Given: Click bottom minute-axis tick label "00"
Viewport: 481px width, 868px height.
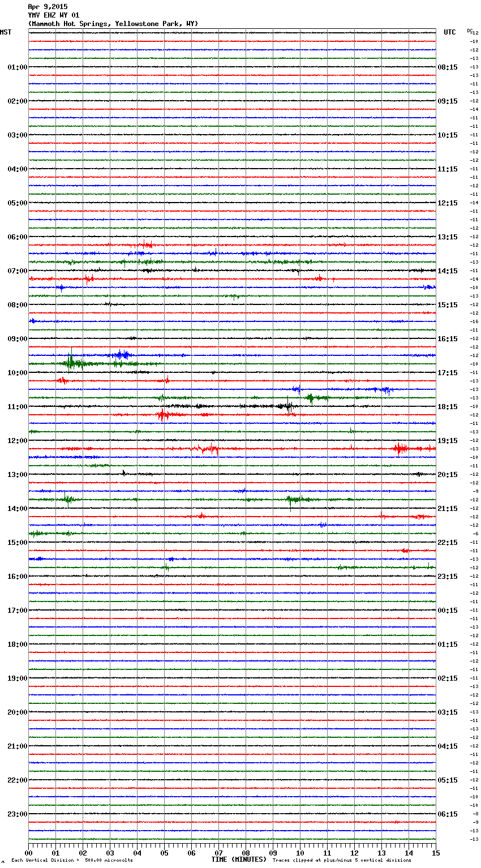Looking at the screenshot, I should pos(29,853).
